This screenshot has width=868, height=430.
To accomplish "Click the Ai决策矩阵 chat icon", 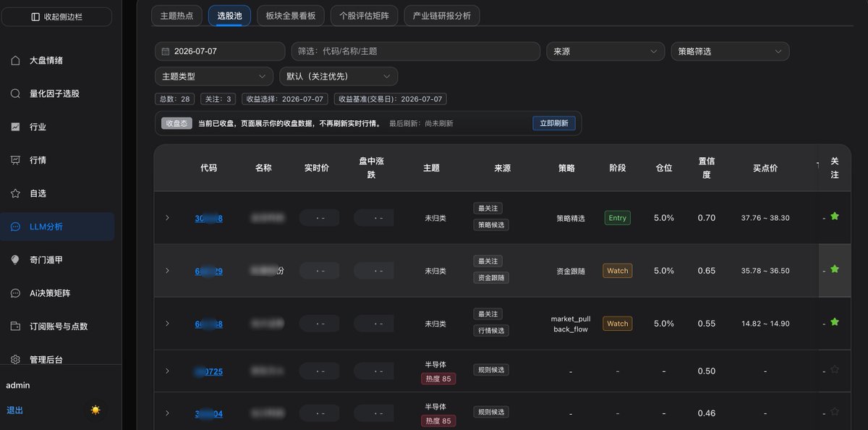I will click(15, 293).
